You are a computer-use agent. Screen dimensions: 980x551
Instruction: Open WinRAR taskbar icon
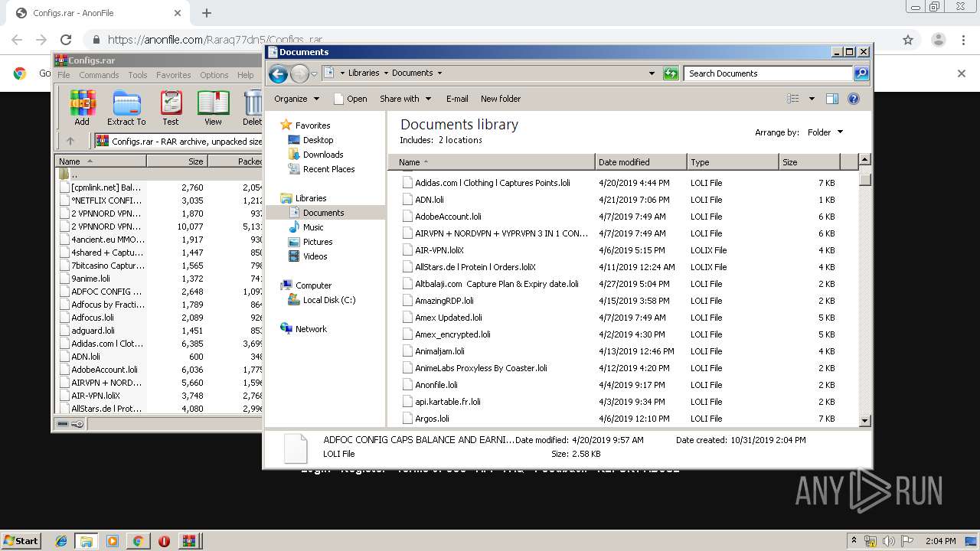click(188, 541)
